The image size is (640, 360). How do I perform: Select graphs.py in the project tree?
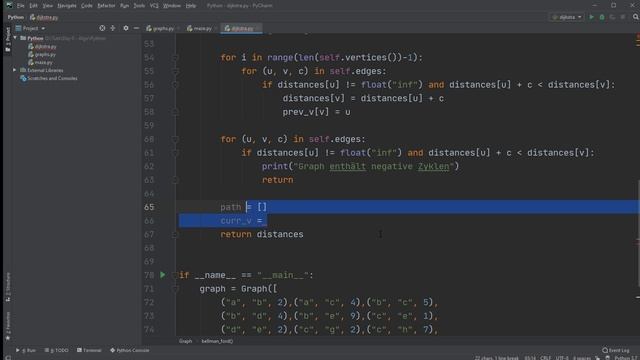point(42,54)
